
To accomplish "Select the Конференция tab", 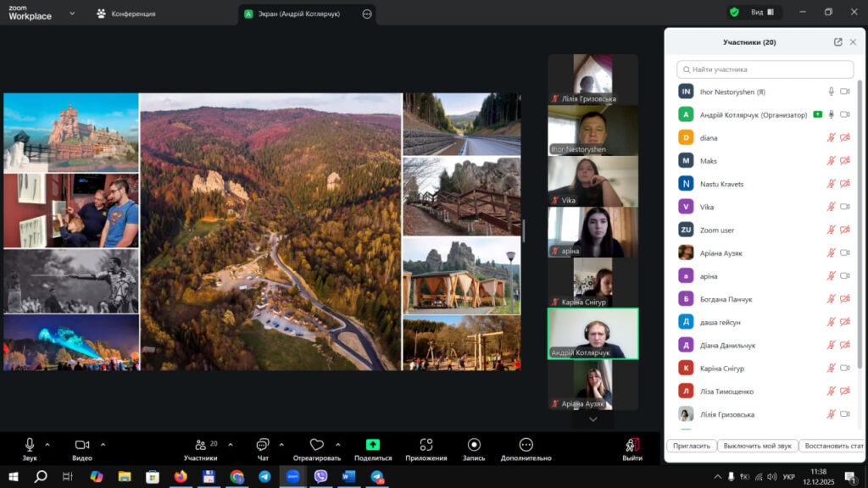I will pyautogui.click(x=125, y=14).
